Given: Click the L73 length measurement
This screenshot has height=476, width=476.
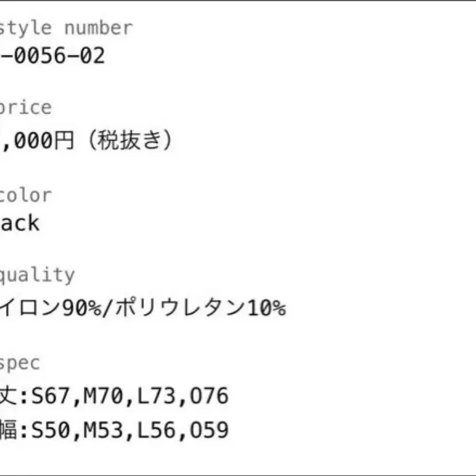Looking at the screenshot, I should [x=156, y=396].
